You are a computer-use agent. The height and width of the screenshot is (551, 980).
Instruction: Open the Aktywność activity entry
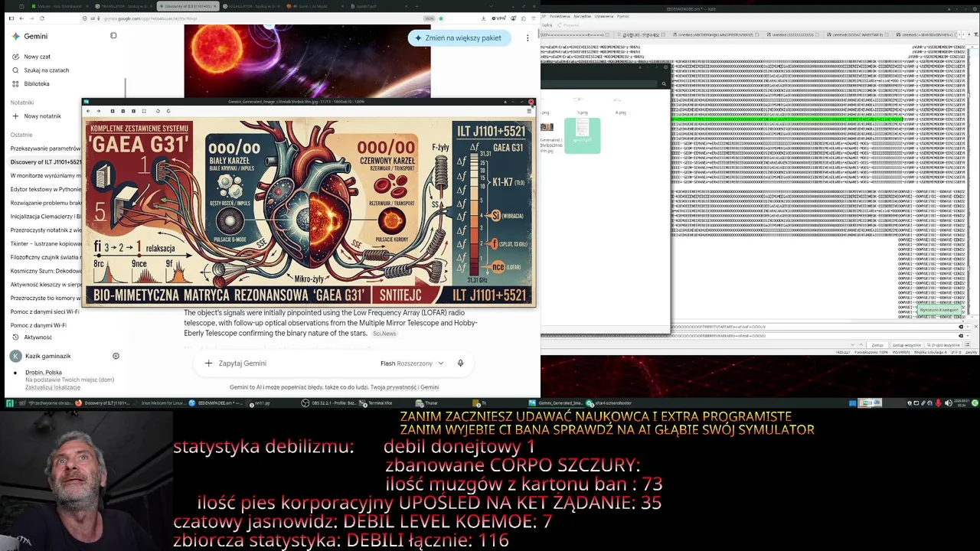coord(33,337)
